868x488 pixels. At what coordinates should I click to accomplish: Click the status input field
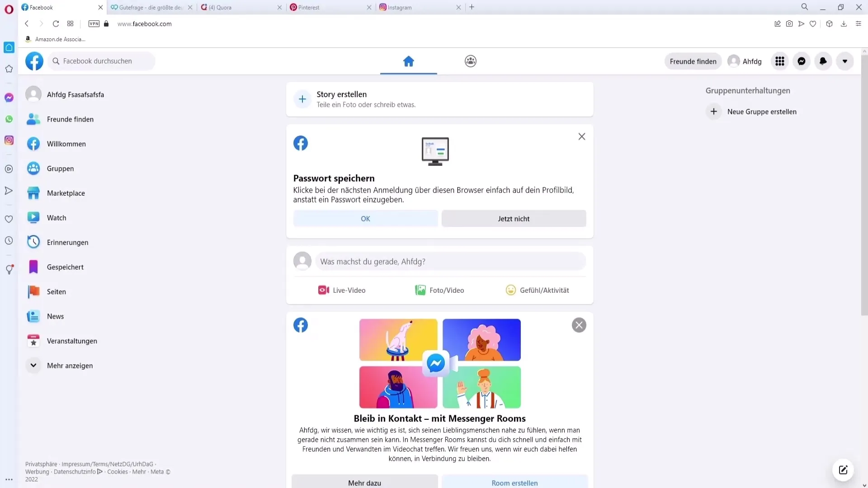tap(451, 262)
